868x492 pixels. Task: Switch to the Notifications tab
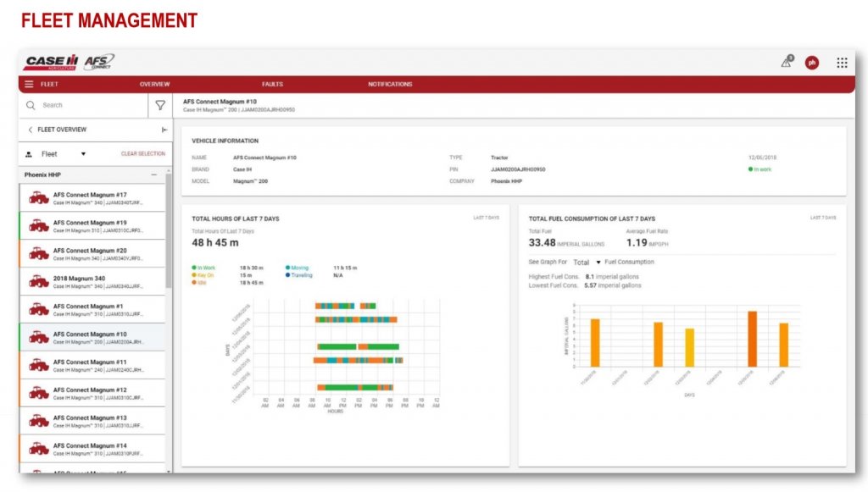tap(390, 84)
